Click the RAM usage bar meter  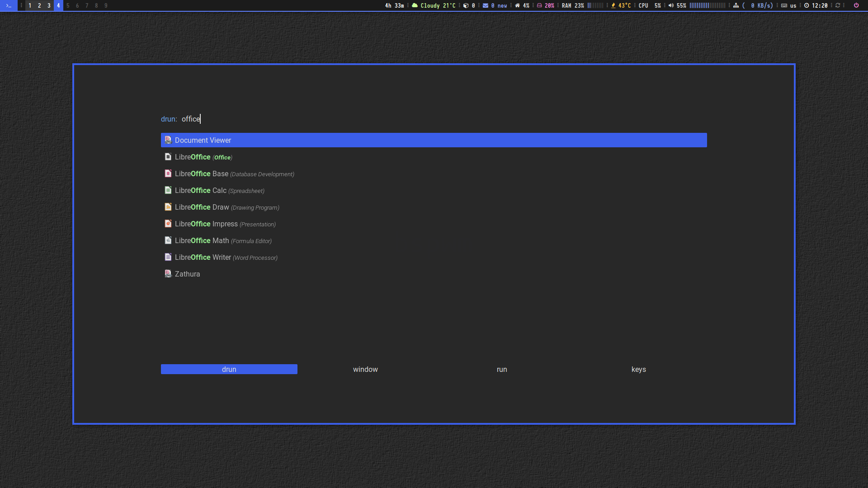tap(595, 5)
